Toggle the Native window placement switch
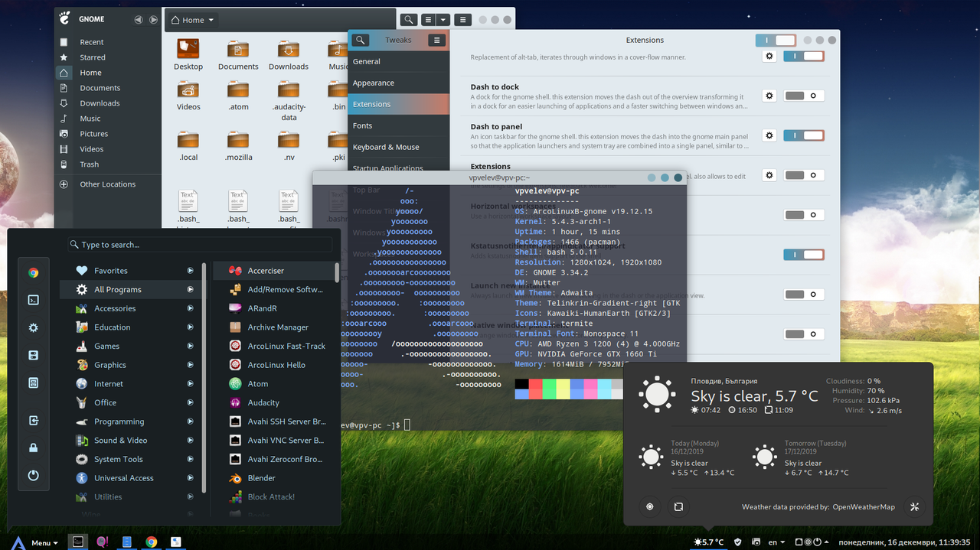This screenshot has width=980, height=550. [804, 334]
